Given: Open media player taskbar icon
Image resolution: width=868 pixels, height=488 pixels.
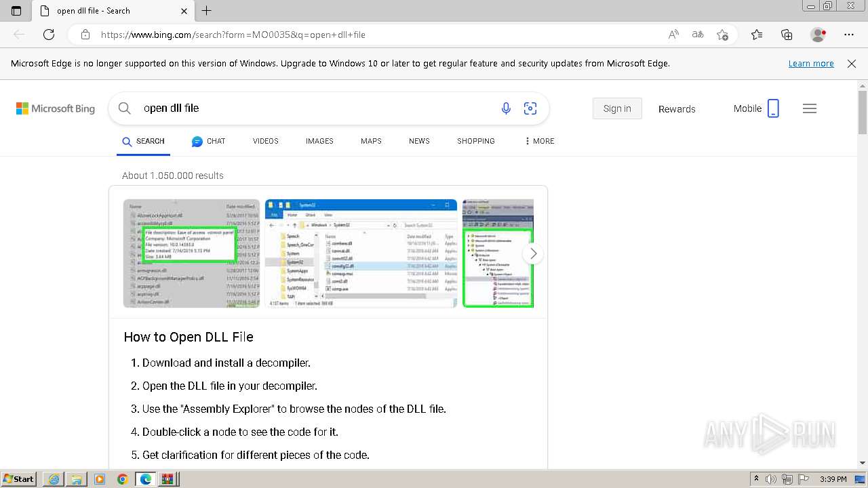Looking at the screenshot, I should 100,479.
